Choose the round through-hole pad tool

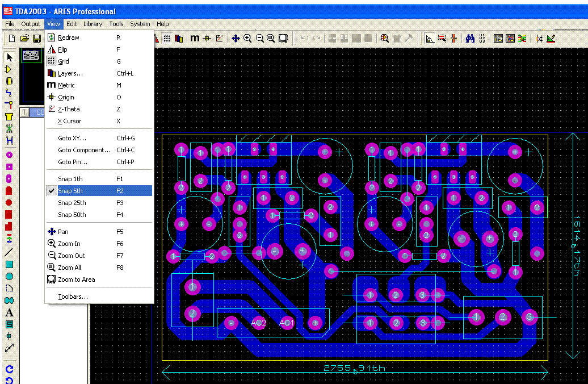[x=9, y=155]
